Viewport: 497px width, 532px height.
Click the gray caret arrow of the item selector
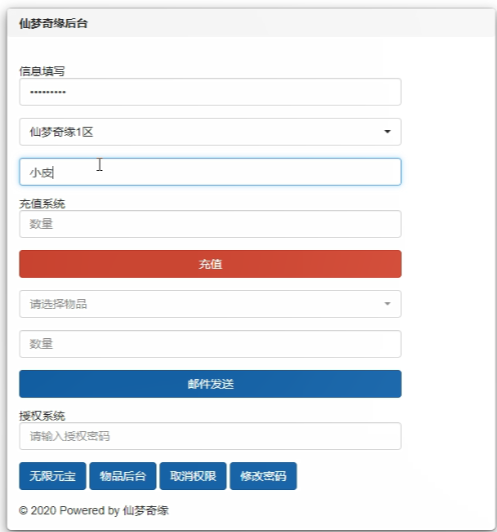387,304
